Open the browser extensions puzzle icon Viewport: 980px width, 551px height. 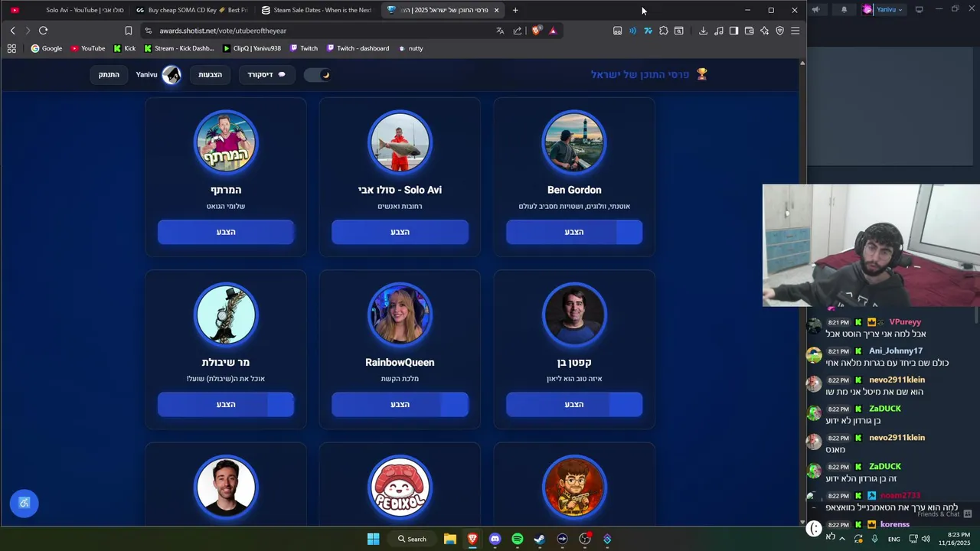point(663,31)
